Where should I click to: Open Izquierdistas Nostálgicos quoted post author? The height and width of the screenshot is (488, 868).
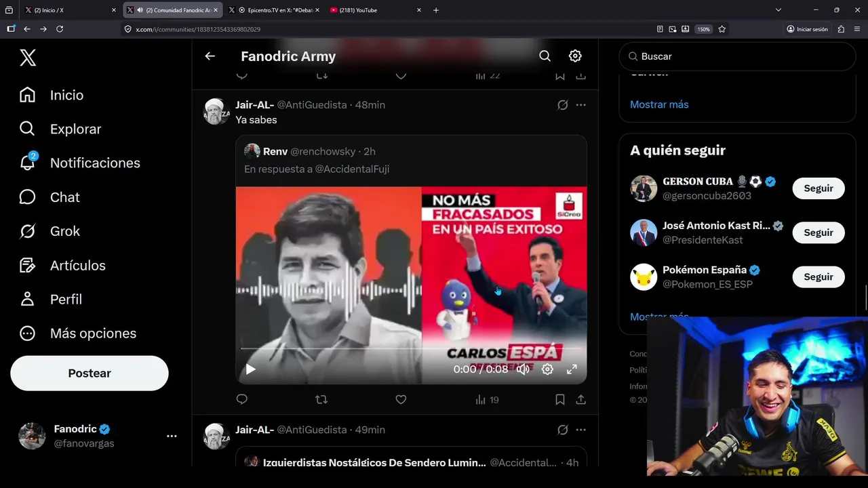(374, 462)
